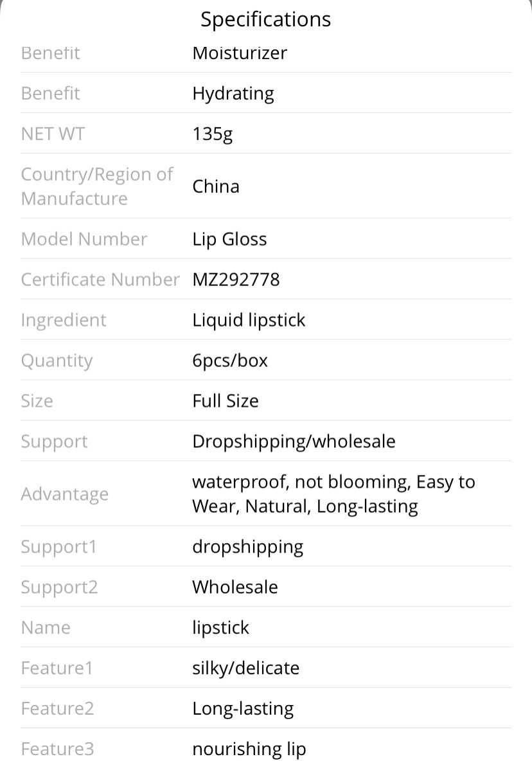Viewport: 532px width, 768px height.
Task: Select the Specifications heading
Action: pyautogui.click(x=266, y=19)
